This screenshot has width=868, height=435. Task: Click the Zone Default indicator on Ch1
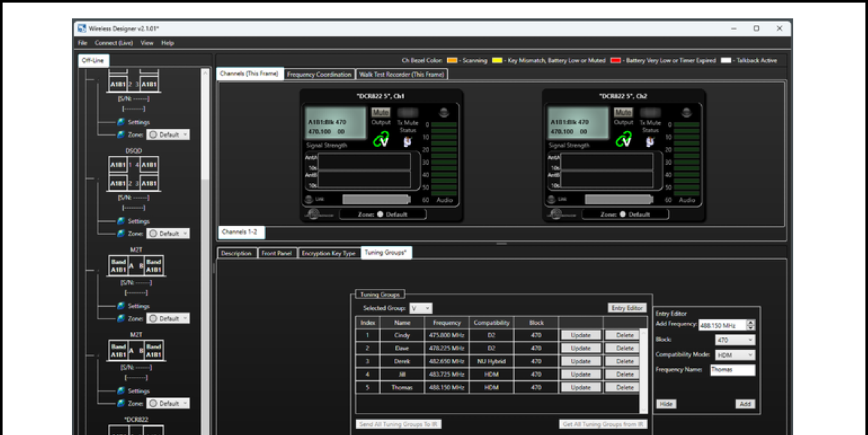(383, 215)
